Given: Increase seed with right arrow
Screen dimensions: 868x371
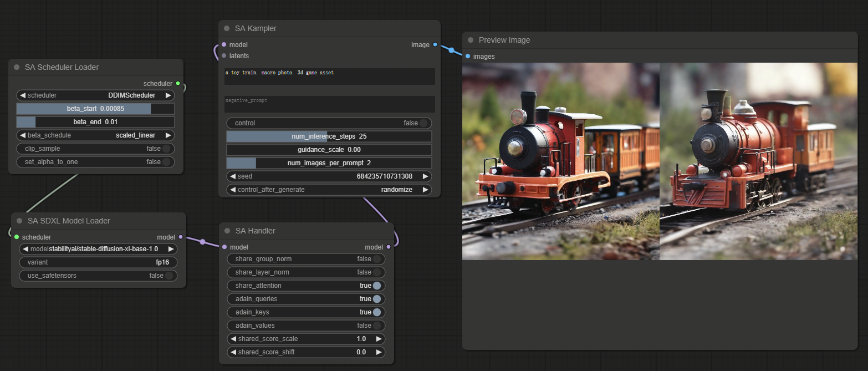Looking at the screenshot, I should click(425, 176).
